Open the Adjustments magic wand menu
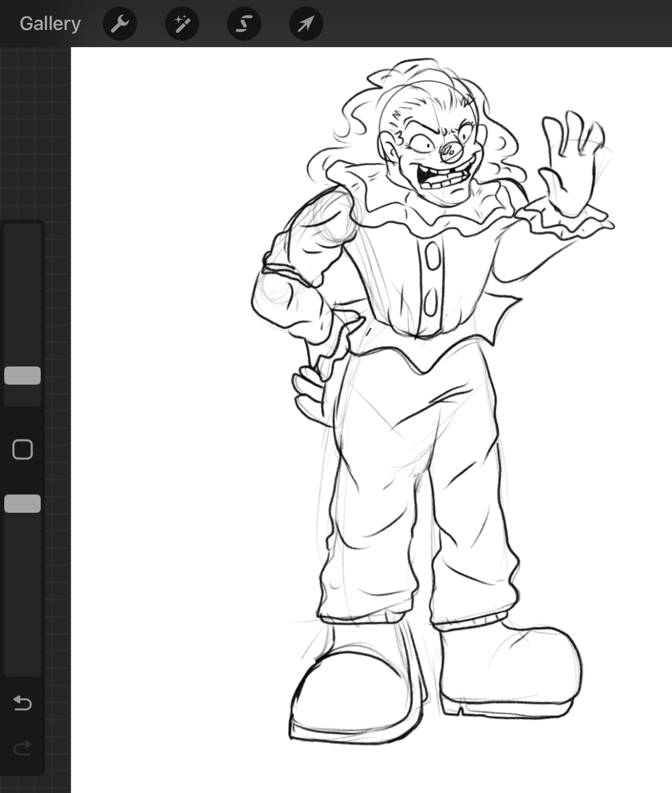This screenshot has height=793, width=672. coord(182,24)
